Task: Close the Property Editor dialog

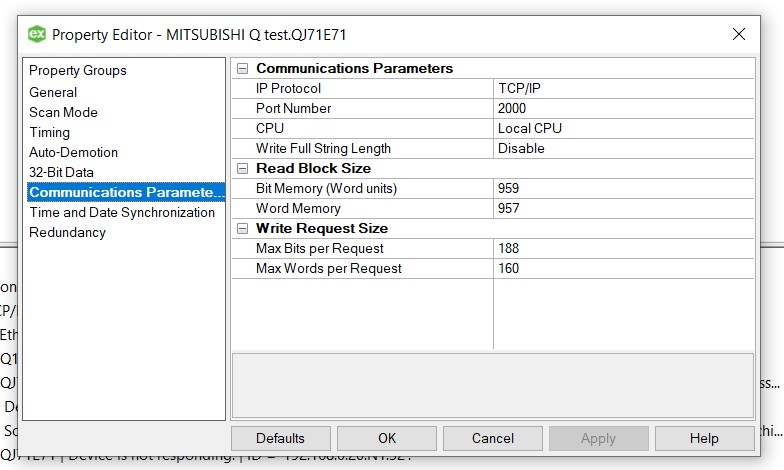Action: point(739,34)
